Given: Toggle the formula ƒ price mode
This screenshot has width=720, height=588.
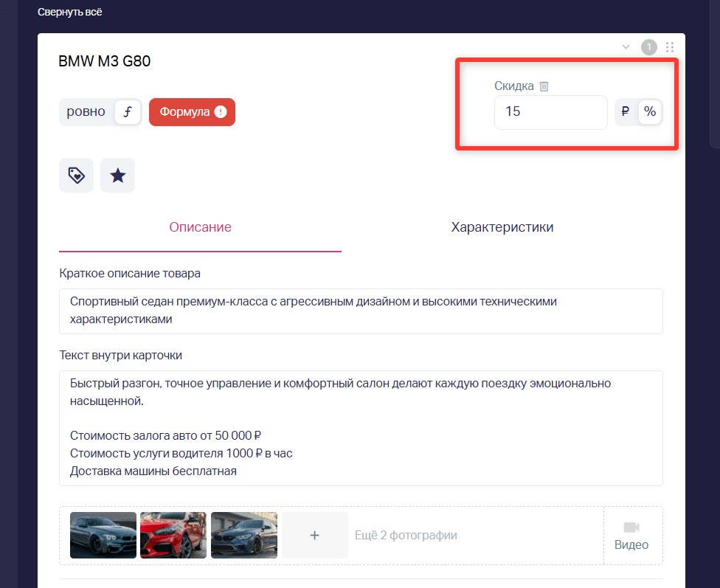Looking at the screenshot, I should (128, 111).
